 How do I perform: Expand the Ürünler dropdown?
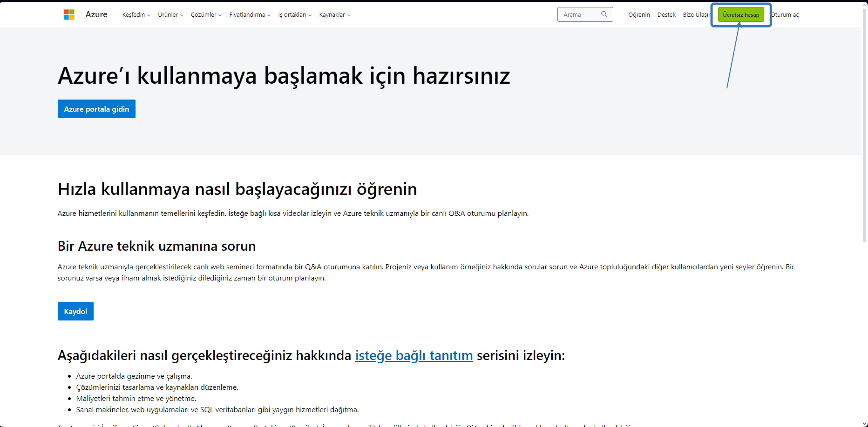(170, 14)
